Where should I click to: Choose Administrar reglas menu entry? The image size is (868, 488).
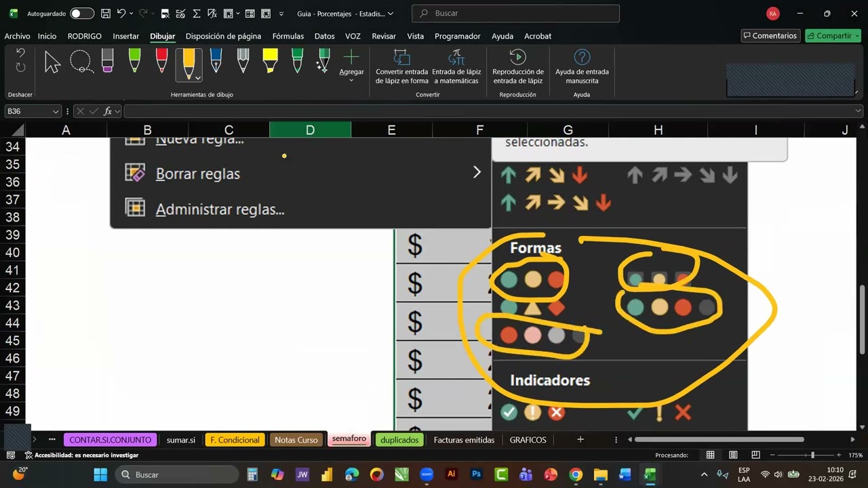(300, 209)
